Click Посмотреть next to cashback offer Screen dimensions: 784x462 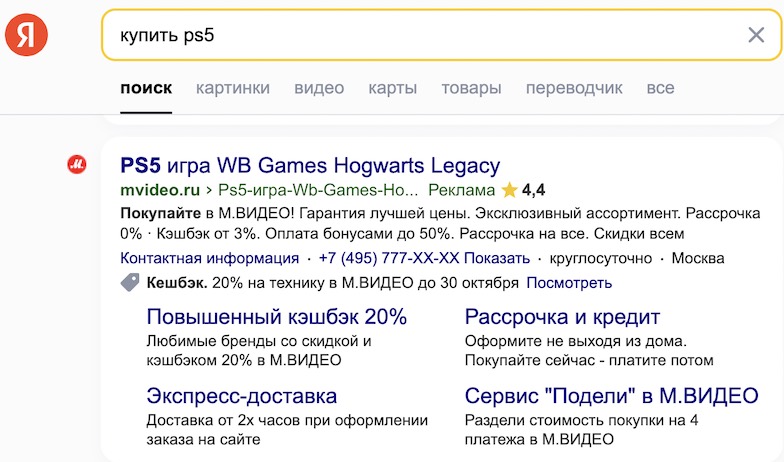tap(569, 283)
